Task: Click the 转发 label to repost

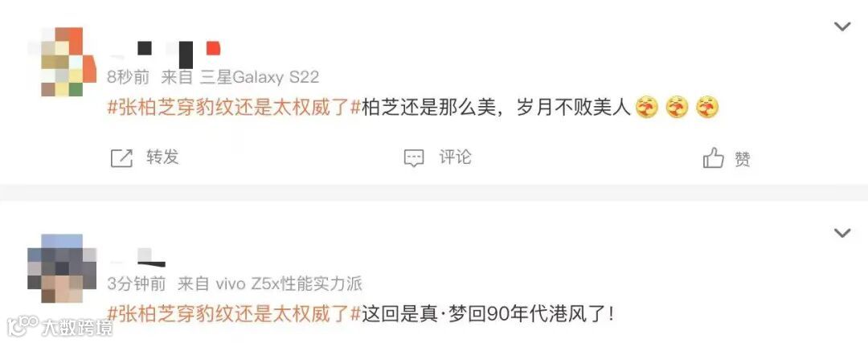Action: 162,157
